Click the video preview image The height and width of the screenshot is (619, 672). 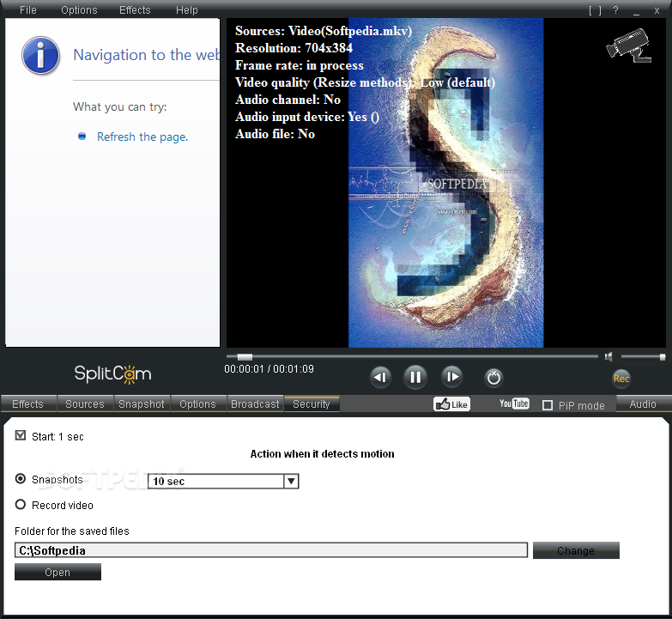[x=445, y=183]
